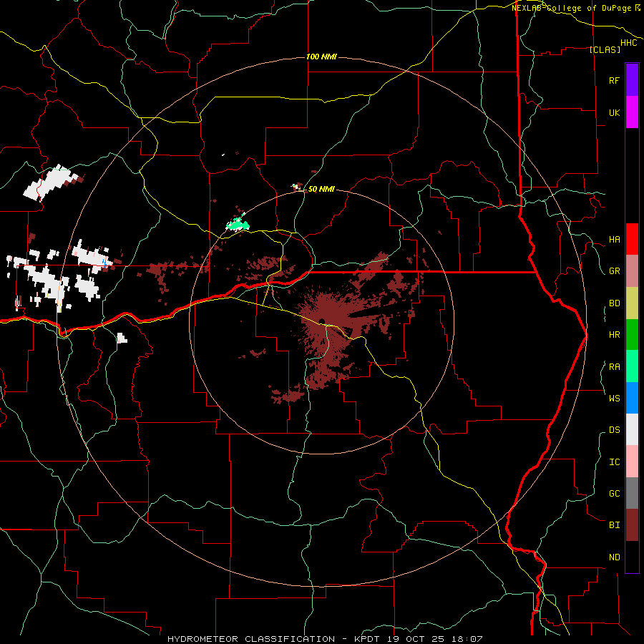Click the GR legend label
644x644 pixels.
pyautogui.click(x=614, y=271)
